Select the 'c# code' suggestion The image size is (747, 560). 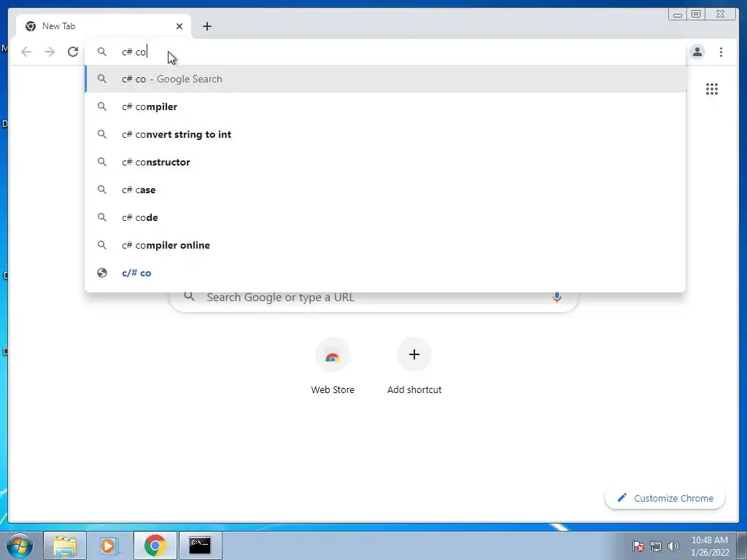click(x=385, y=217)
